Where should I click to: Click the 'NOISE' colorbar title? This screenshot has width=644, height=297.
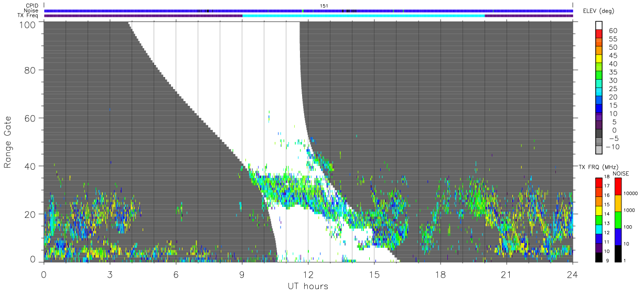coord(620,173)
